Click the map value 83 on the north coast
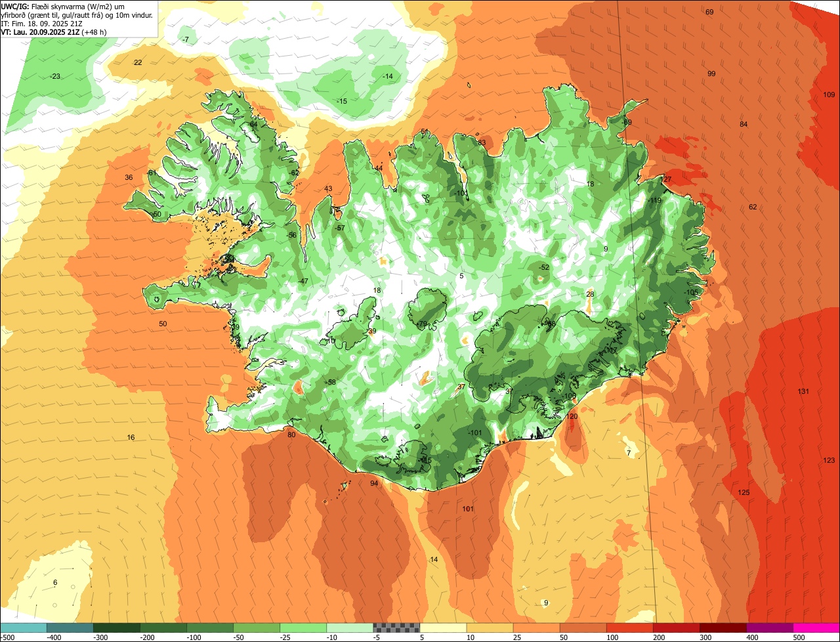 pyautogui.click(x=482, y=142)
